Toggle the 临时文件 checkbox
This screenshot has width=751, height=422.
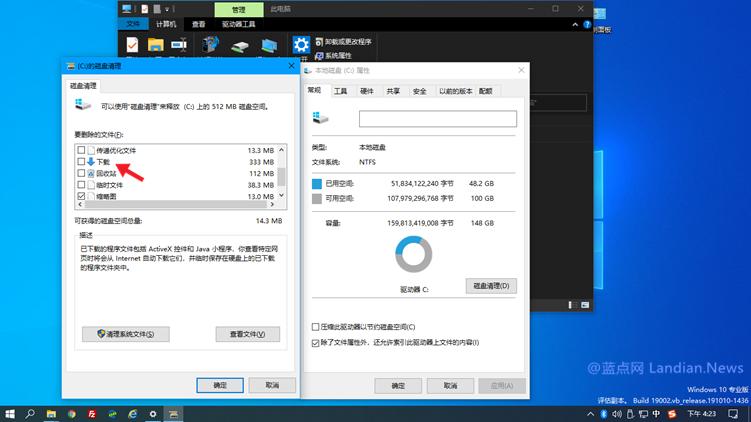[x=81, y=185]
